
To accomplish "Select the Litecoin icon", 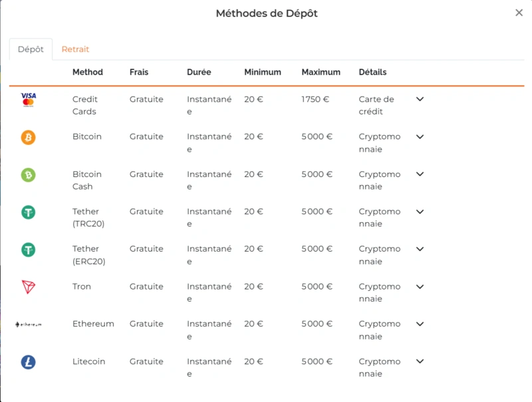I will 27,361.
